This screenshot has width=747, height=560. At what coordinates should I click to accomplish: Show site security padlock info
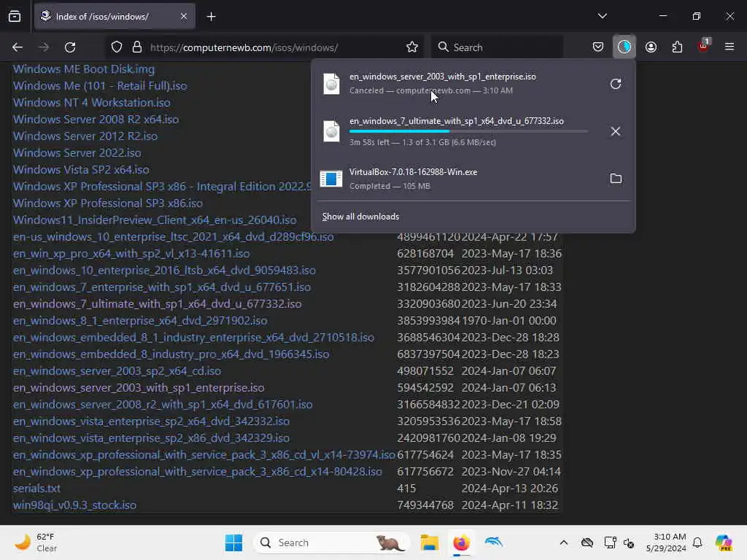137,47
